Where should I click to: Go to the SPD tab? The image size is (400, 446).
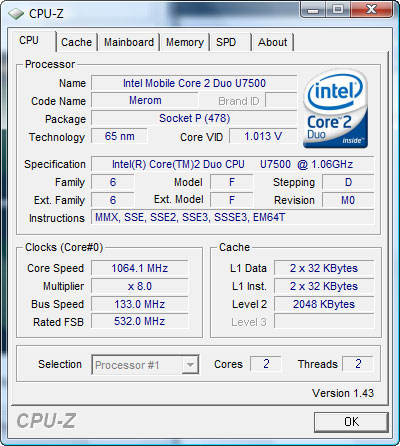point(230,42)
